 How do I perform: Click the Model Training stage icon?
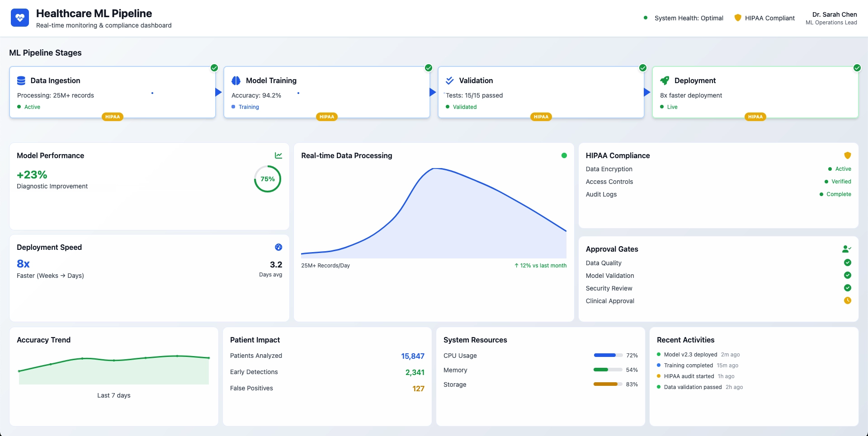click(x=236, y=80)
